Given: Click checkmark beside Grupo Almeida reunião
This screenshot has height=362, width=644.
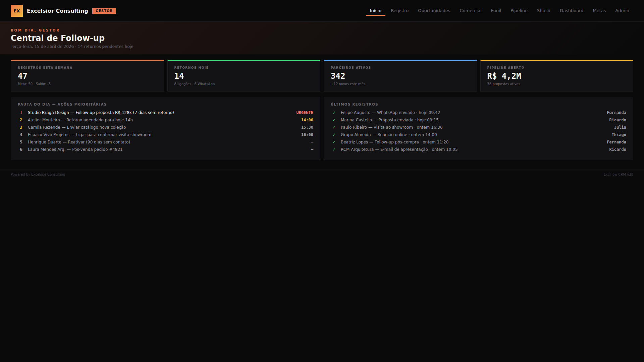Looking at the screenshot, I should point(334,135).
